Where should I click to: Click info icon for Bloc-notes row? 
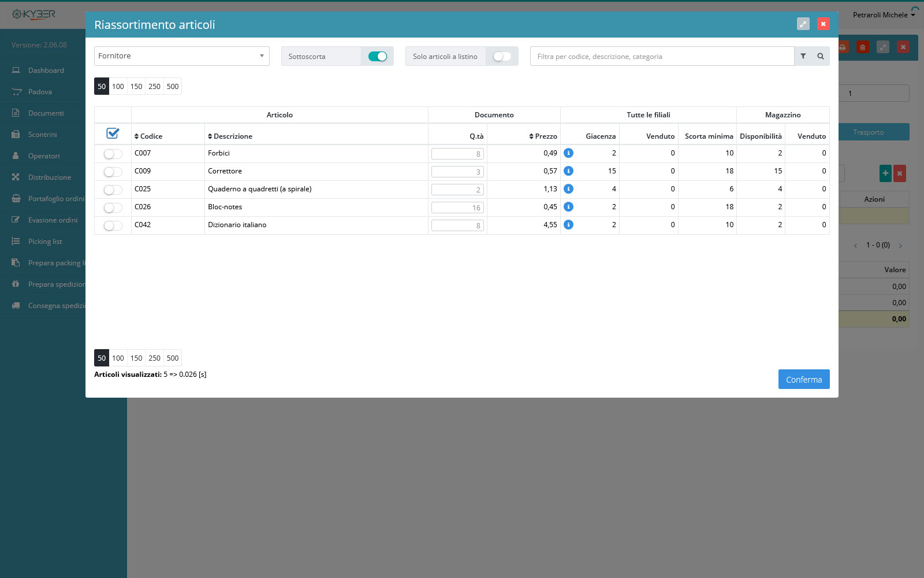(568, 207)
